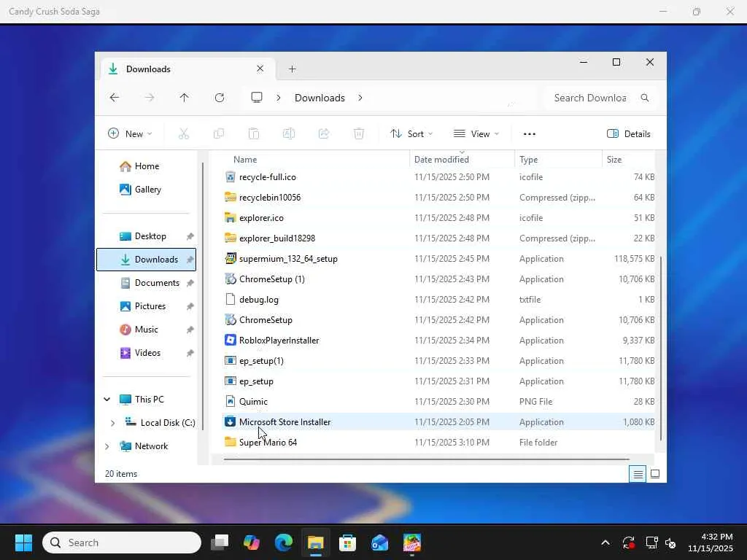The image size is (747, 560).
Task: Expand the Local Disk (C:) node
Action: coord(112,423)
